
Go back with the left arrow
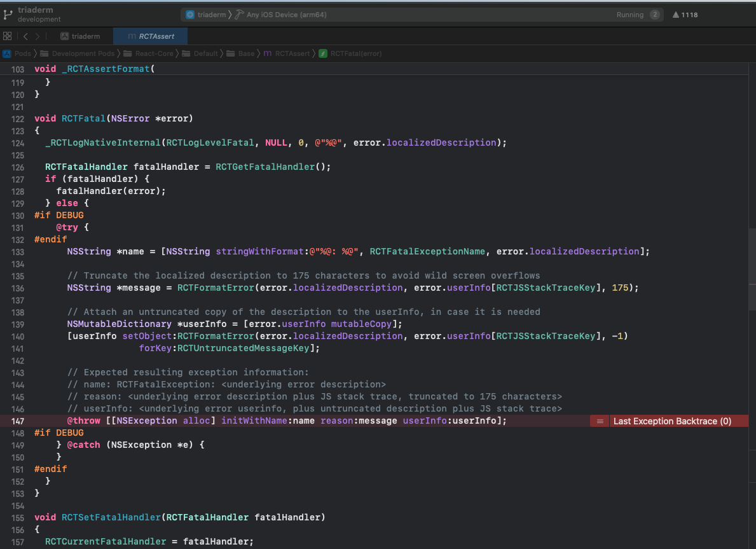(25, 36)
